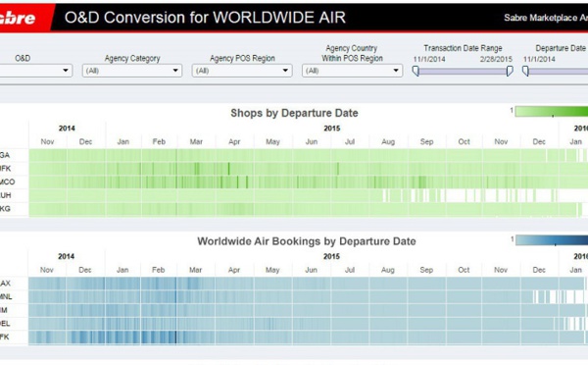Click the Oct column header in Bookings chart
This screenshot has width=588, height=365.
464,270
